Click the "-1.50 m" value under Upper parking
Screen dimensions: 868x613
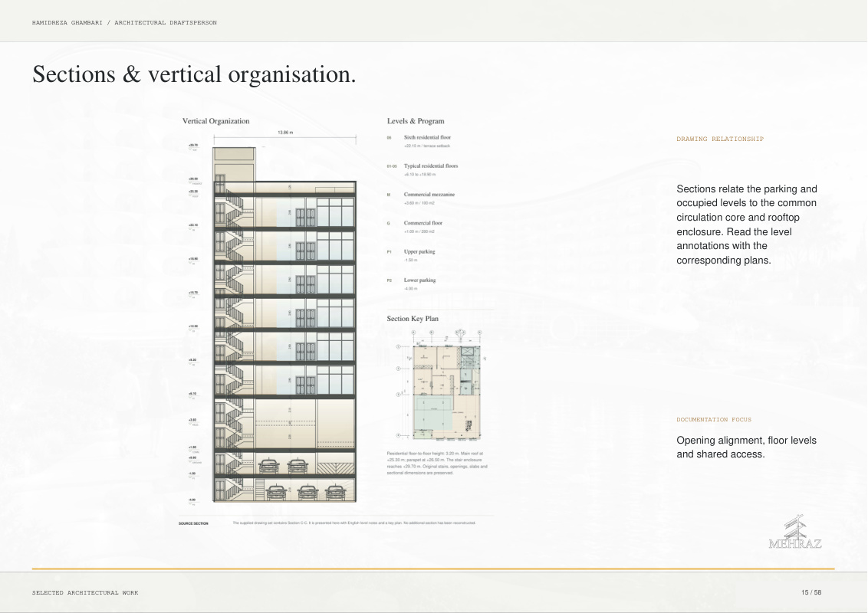(411, 260)
